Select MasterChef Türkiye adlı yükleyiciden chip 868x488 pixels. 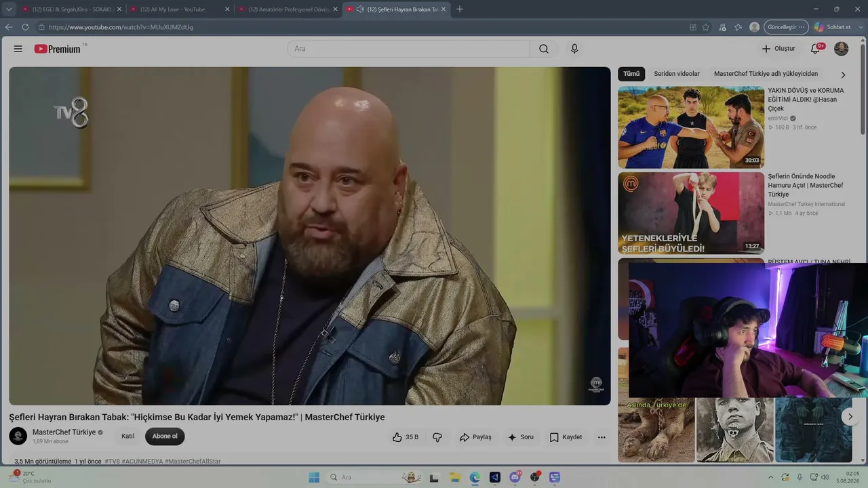pos(766,74)
